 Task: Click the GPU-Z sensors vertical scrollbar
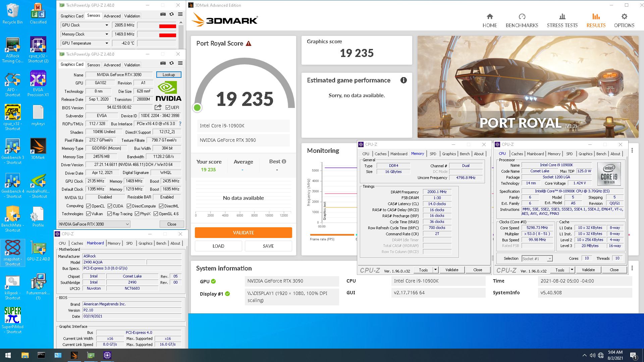181,34
